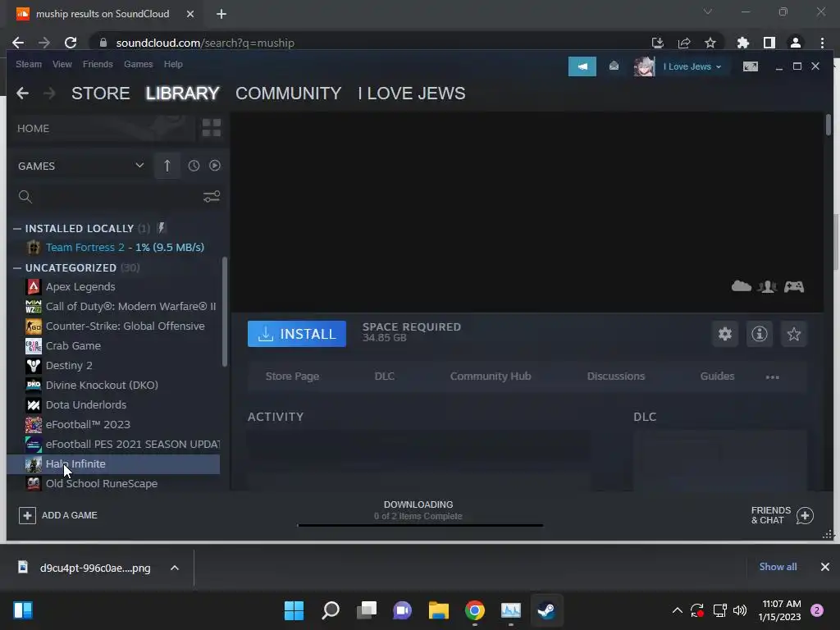This screenshot has width=840, height=630.
Task: Go to library Home
Action: click(33, 129)
